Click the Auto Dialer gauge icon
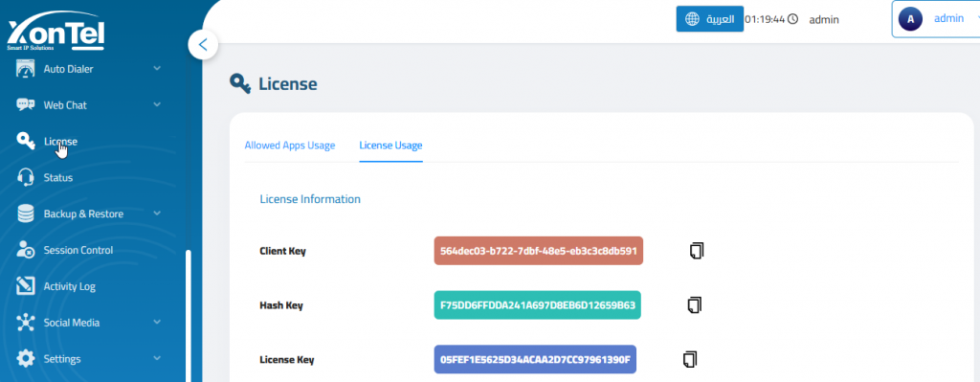The height and width of the screenshot is (382, 980). (x=25, y=69)
